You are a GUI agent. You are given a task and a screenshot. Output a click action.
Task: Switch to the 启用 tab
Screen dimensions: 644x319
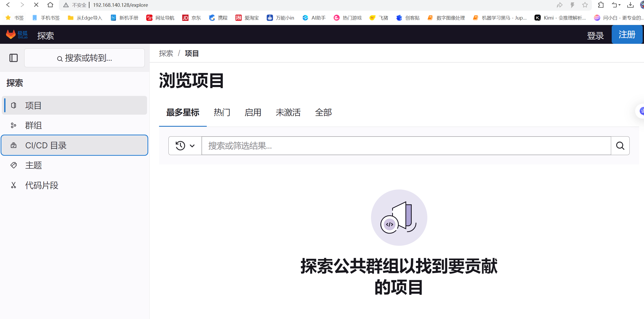(x=253, y=113)
